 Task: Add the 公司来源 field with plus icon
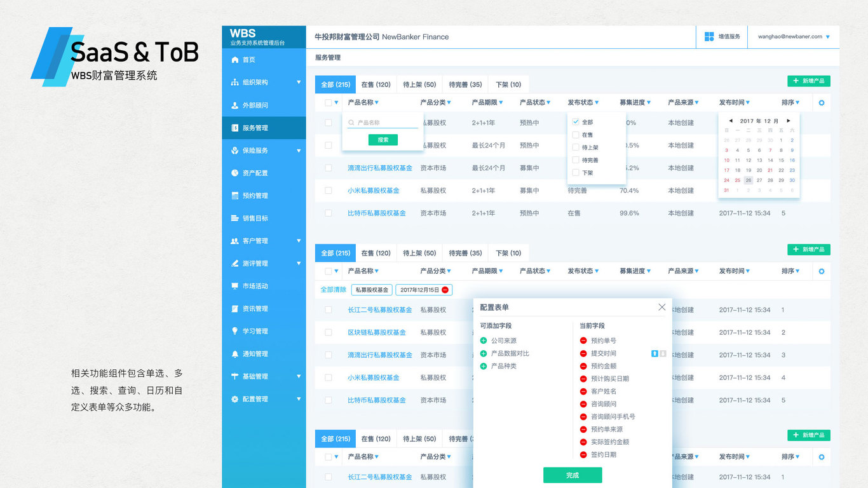pyautogui.click(x=484, y=341)
